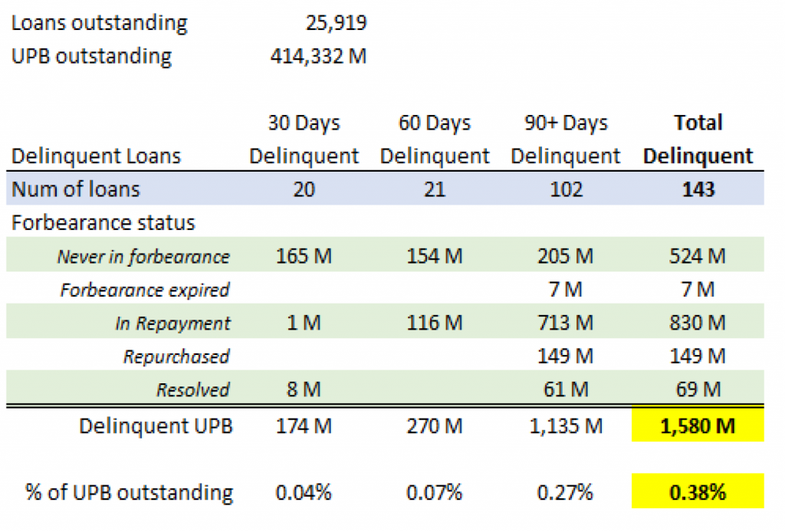Viewport: 785px width, 532px height.
Task: Select the 90+ Days loan count 102
Action: coord(566,189)
